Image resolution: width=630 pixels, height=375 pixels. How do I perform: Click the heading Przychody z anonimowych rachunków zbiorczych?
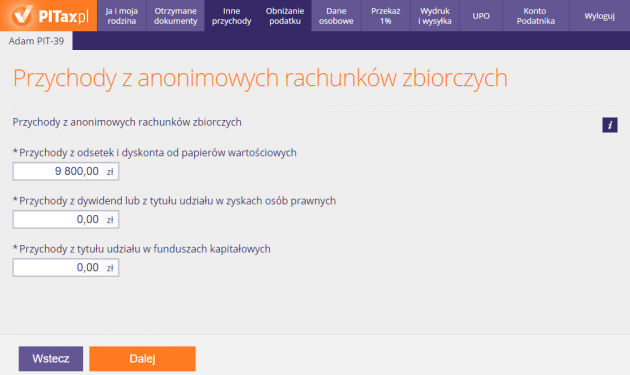coord(260,78)
